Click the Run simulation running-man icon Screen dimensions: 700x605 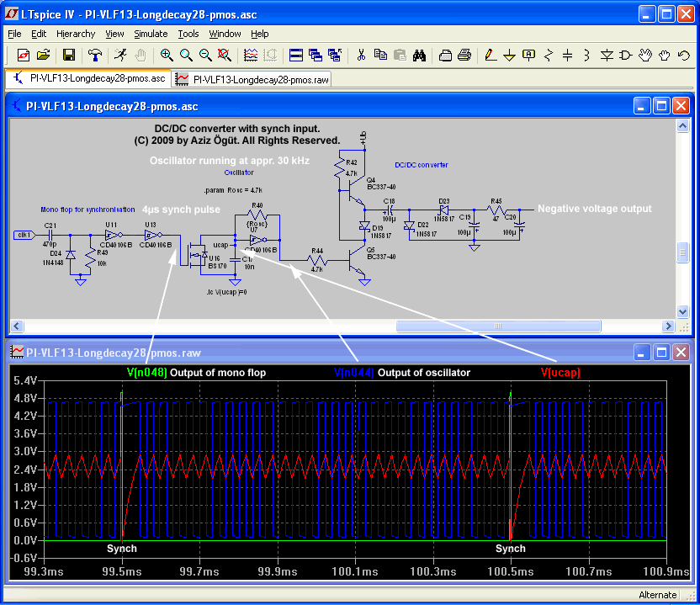coord(120,56)
